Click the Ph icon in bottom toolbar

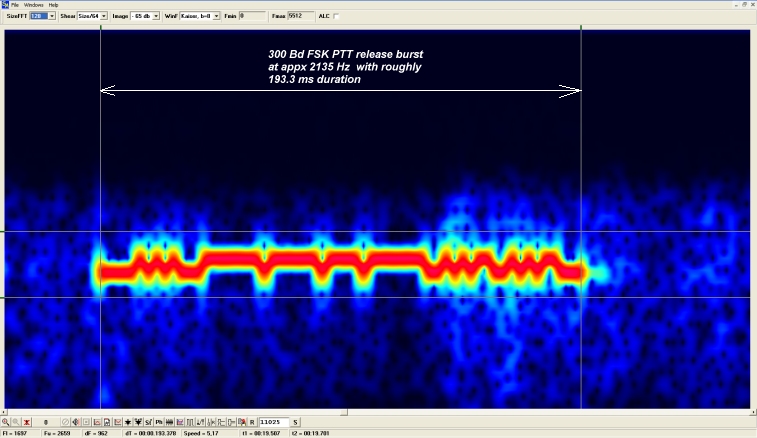(x=157, y=422)
